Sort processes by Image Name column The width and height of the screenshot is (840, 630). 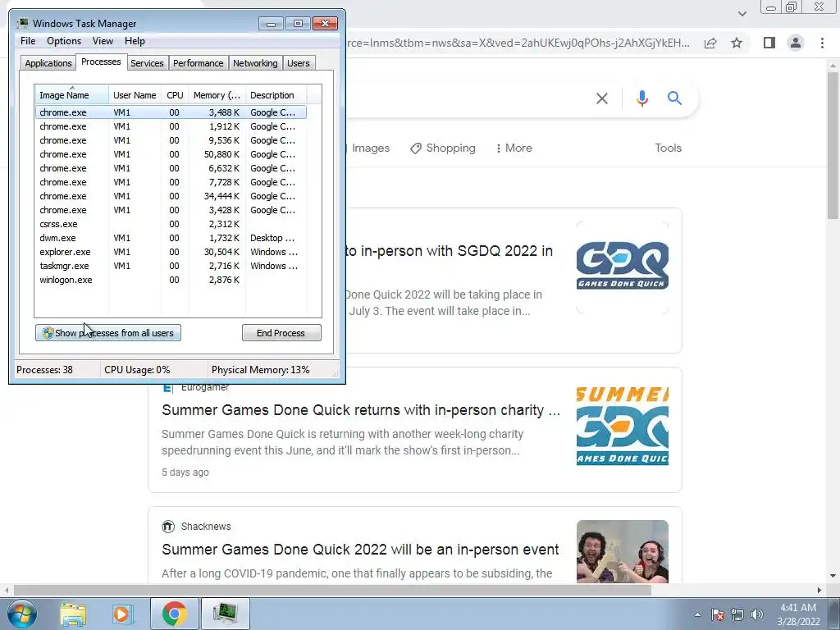tap(72, 95)
